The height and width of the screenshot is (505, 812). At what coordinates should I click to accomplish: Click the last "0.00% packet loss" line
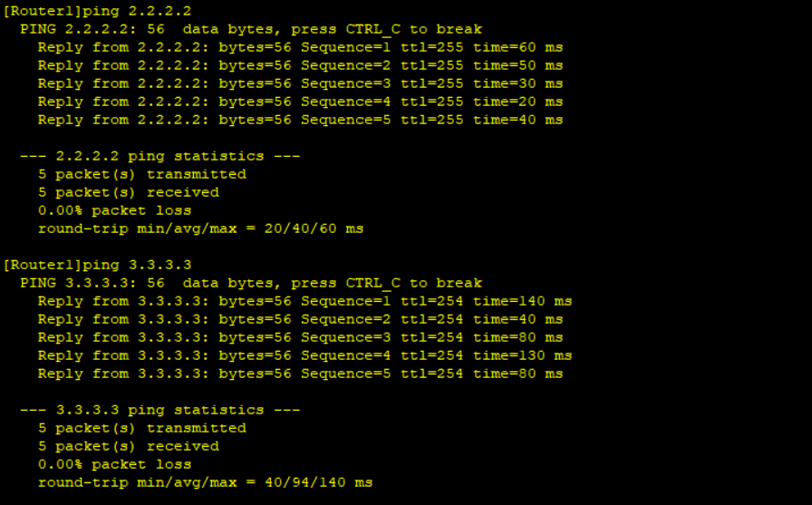click(x=115, y=464)
